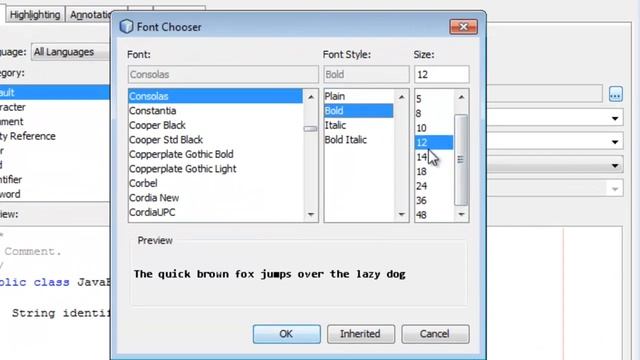Select the highlighted Default category
Screen dimensions: 640x360
point(55,93)
